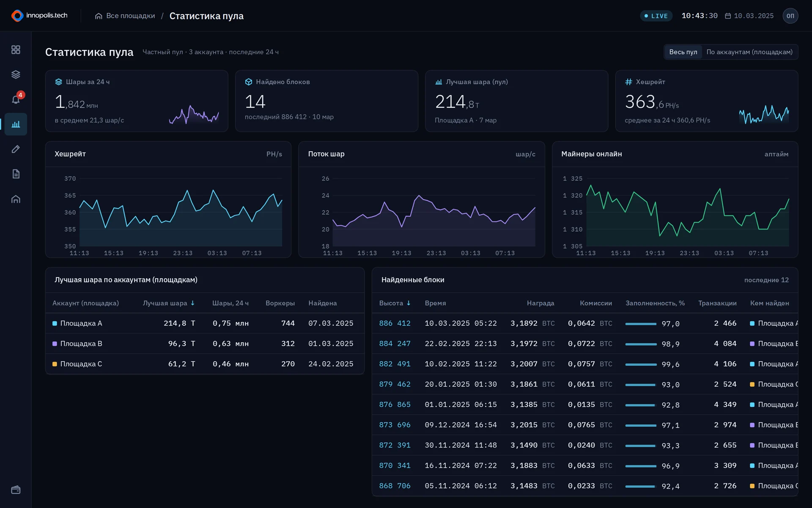Open the pencil edit icon in sidebar
The height and width of the screenshot is (508, 812).
click(16, 149)
